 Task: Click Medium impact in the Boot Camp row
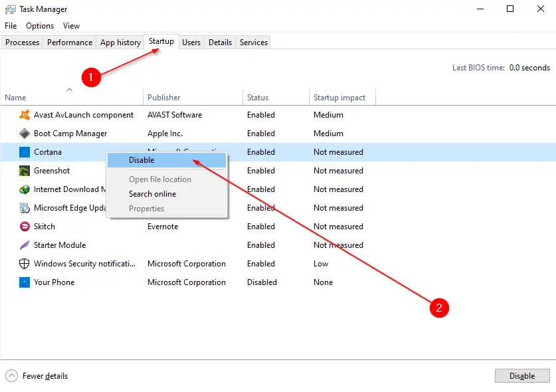click(328, 134)
